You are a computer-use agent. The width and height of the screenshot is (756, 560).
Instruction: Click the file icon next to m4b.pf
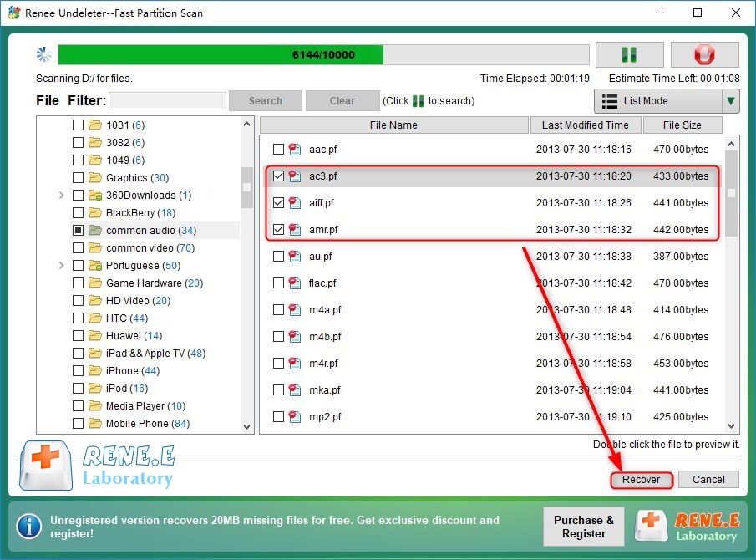tap(295, 336)
